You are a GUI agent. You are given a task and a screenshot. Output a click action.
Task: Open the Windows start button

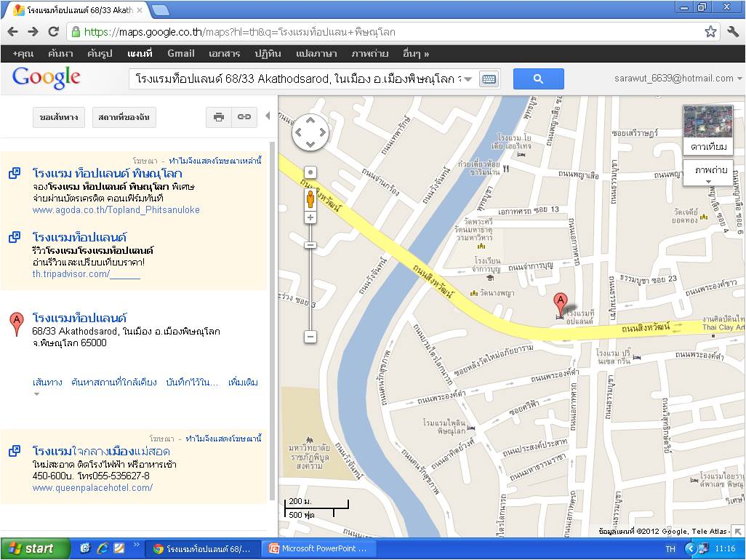[36, 548]
